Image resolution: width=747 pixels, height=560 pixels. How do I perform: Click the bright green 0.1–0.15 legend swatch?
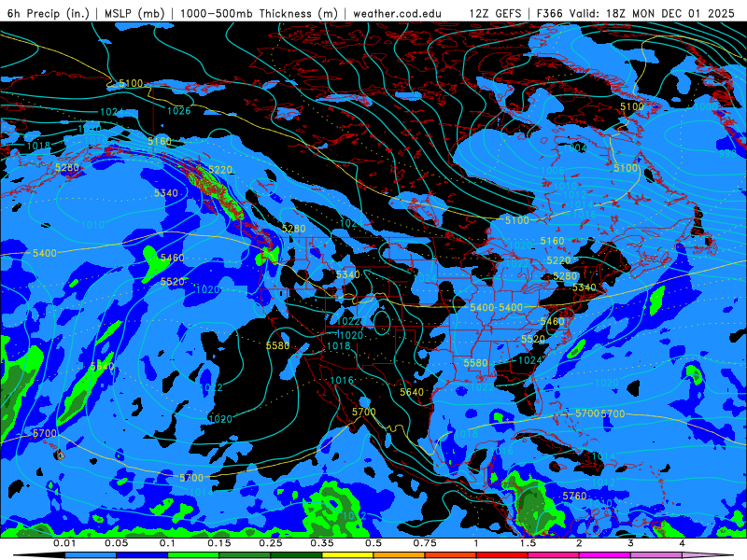(x=193, y=555)
